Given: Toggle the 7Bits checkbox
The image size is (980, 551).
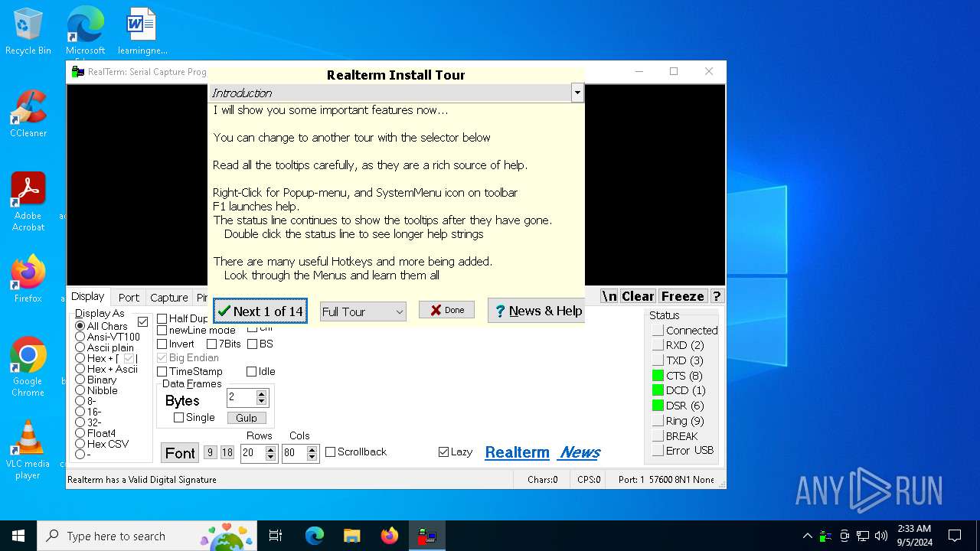Looking at the screenshot, I should pos(212,344).
